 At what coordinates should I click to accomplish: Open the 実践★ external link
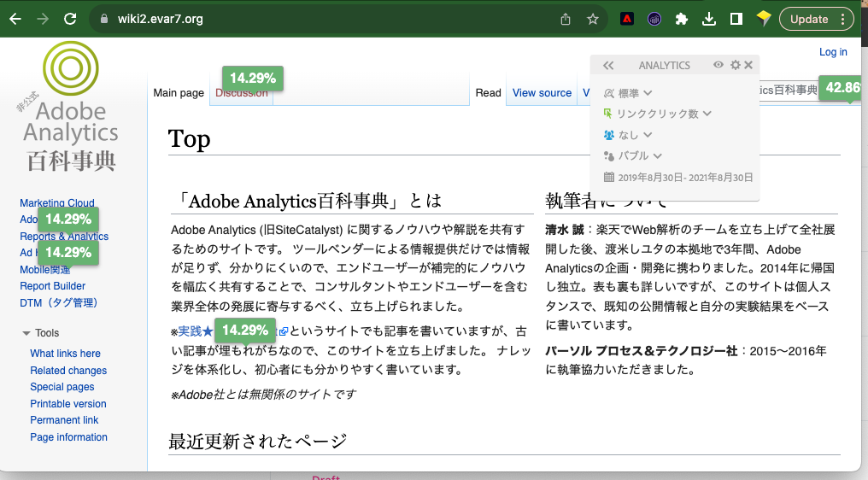point(196,331)
